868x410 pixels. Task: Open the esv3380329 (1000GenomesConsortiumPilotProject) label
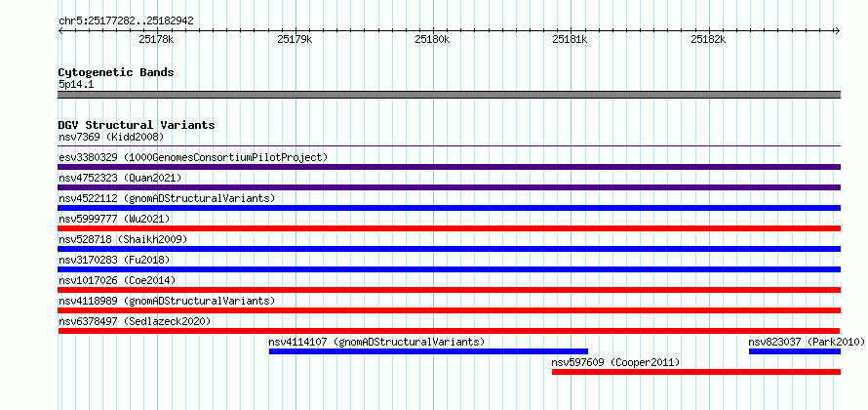[x=193, y=157]
